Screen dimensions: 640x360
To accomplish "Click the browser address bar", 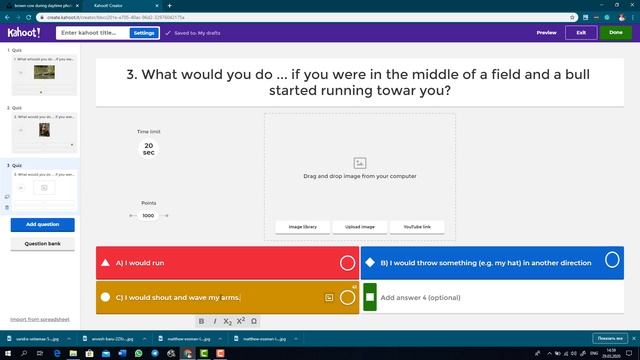I will click(x=302, y=18).
